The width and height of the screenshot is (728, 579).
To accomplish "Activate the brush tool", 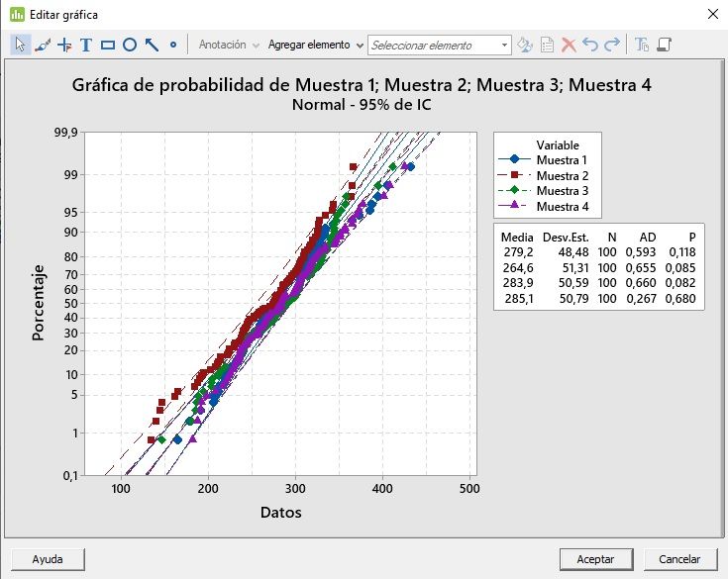I will click(x=43, y=45).
